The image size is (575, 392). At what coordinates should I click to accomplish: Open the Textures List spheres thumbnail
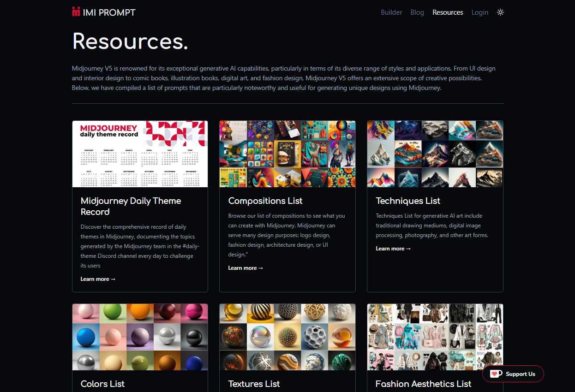point(287,337)
